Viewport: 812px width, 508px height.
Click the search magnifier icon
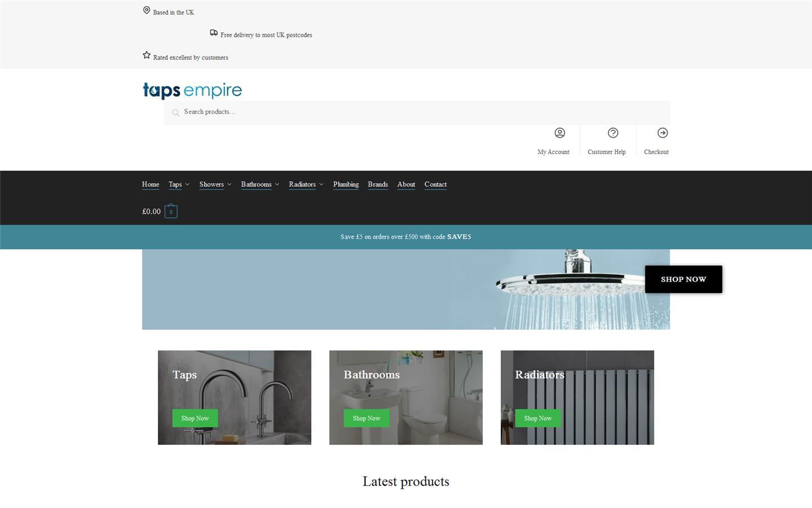point(175,113)
